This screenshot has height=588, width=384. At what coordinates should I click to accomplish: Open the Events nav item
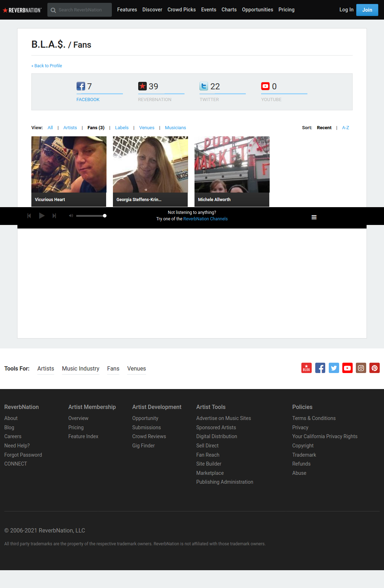[209, 10]
